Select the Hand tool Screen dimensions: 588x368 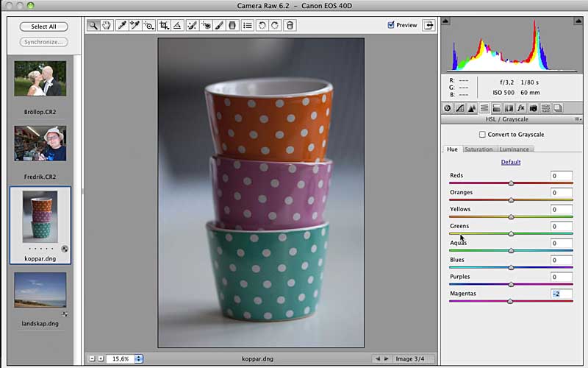coord(107,25)
